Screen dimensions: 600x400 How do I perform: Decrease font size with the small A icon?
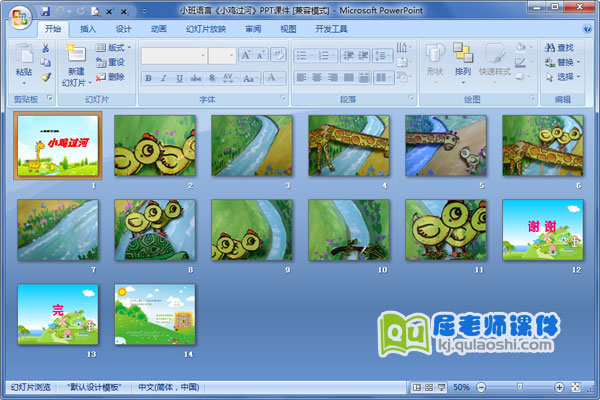tap(261, 56)
